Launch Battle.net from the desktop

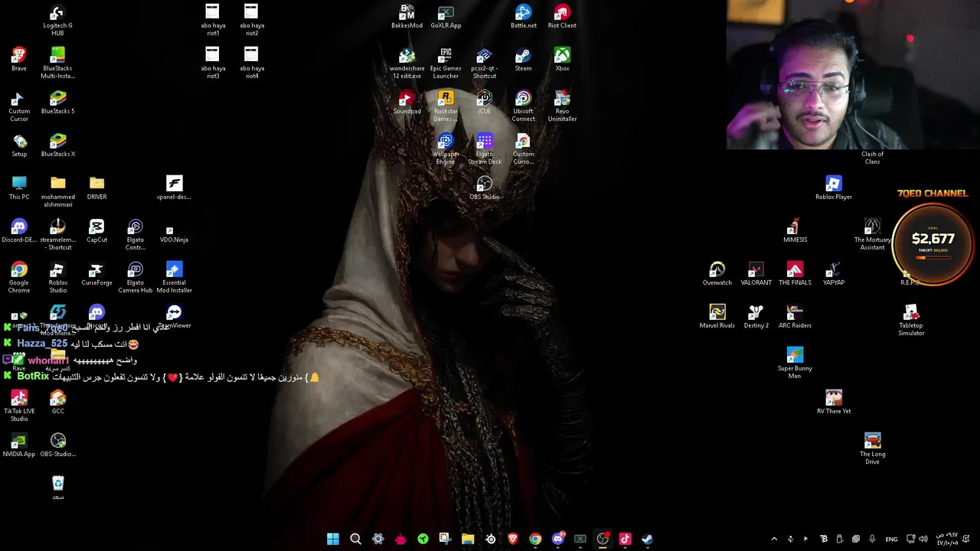click(523, 16)
